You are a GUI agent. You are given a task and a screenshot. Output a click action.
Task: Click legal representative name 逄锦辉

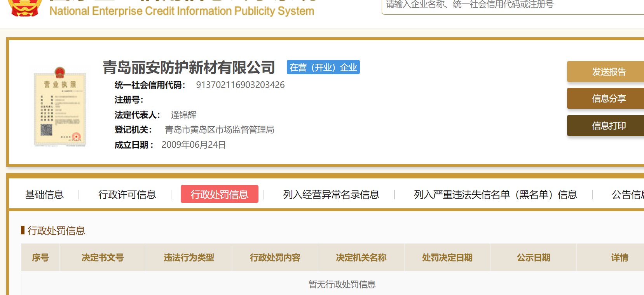coord(183,115)
